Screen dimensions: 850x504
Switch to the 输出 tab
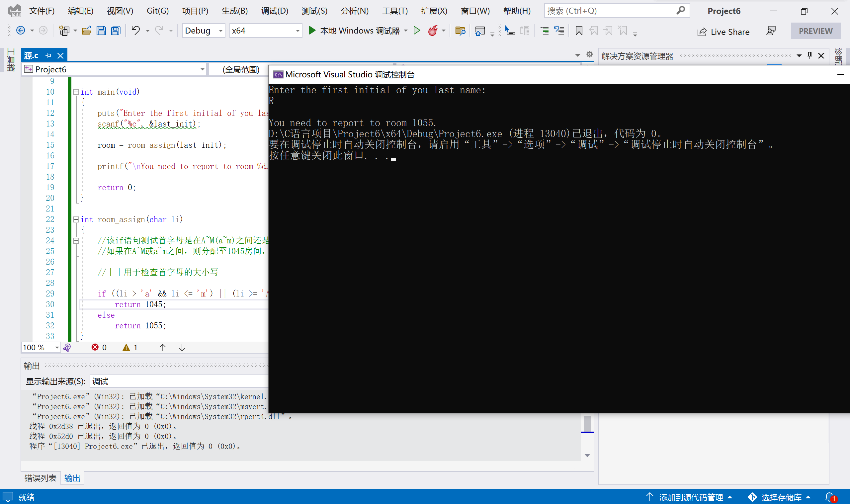click(x=72, y=477)
